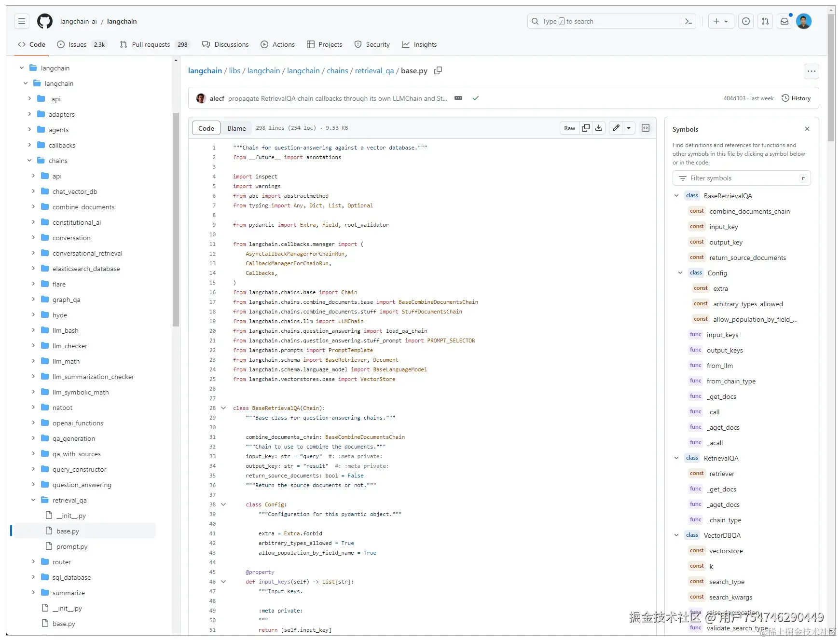The image size is (840, 640).
Task: Jump to the _acall function symbol
Action: click(715, 443)
